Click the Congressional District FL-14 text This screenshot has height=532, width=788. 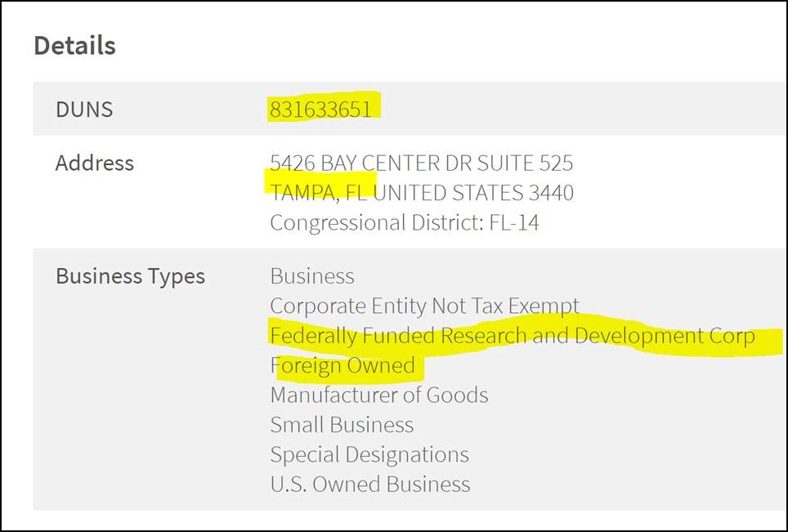pyautogui.click(x=405, y=222)
